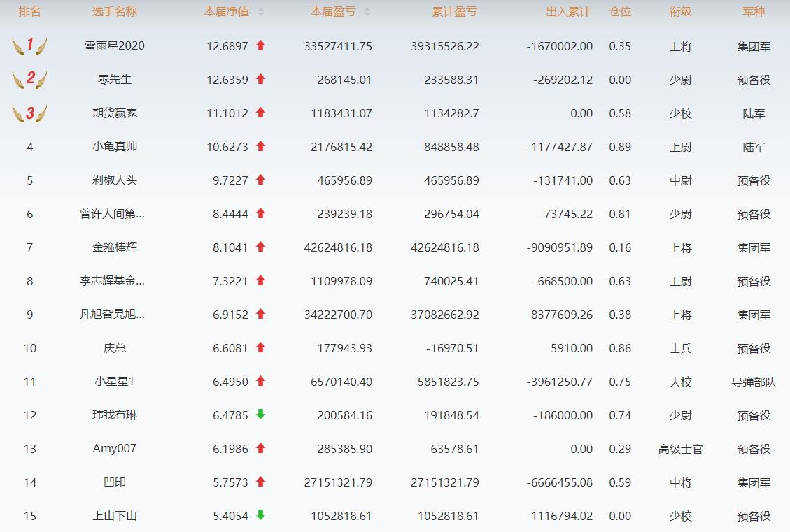Click the 导弹部队 cell in row 11
Image resolution: width=790 pixels, height=532 pixels.
pos(754,382)
